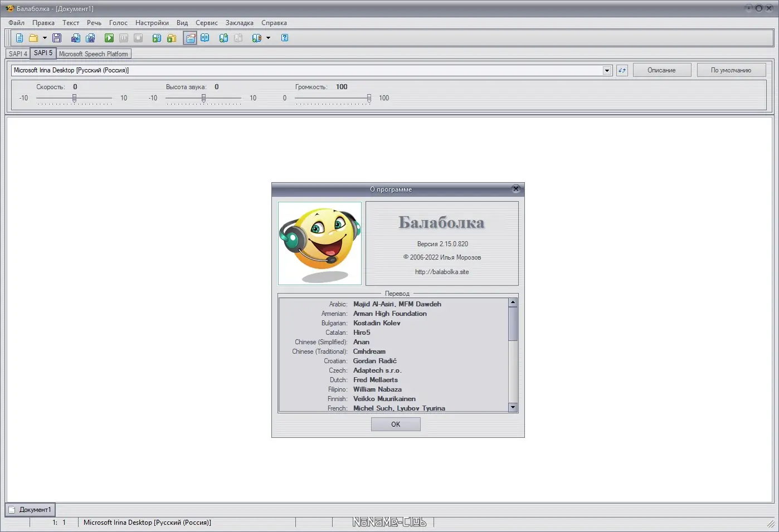
Task: Open the Сервис menu
Action: click(x=207, y=23)
